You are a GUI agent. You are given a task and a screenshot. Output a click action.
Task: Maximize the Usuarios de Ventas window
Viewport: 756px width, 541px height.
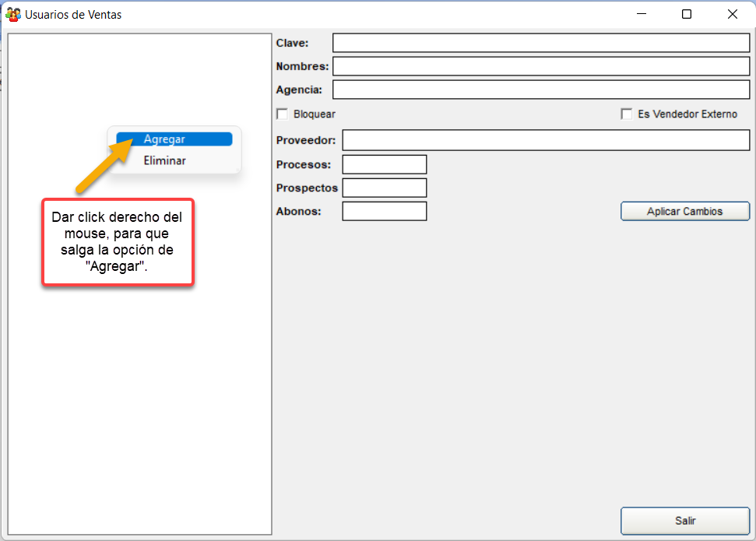point(687,14)
